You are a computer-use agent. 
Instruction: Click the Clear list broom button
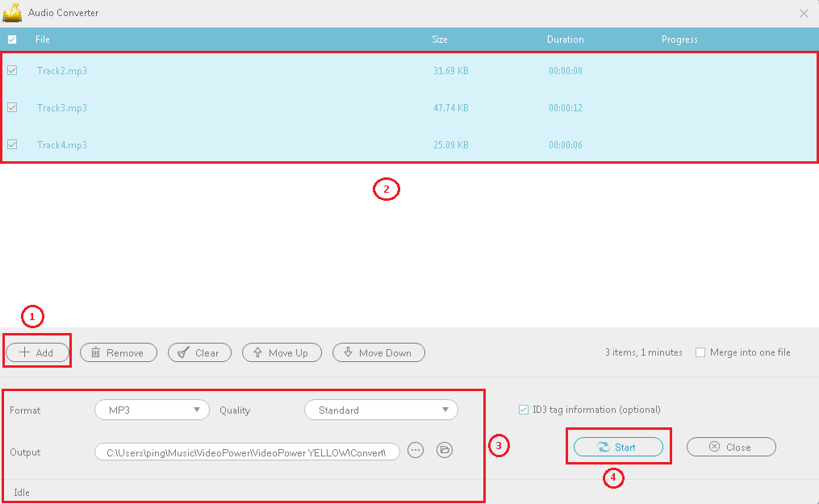(199, 352)
